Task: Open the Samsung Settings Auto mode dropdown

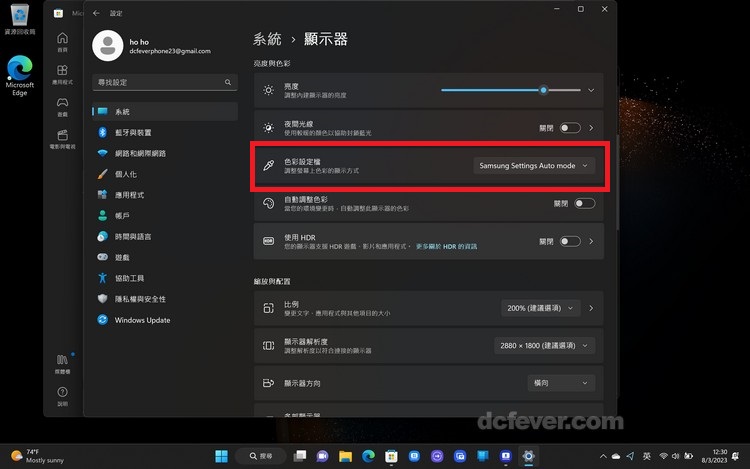Action: click(534, 166)
